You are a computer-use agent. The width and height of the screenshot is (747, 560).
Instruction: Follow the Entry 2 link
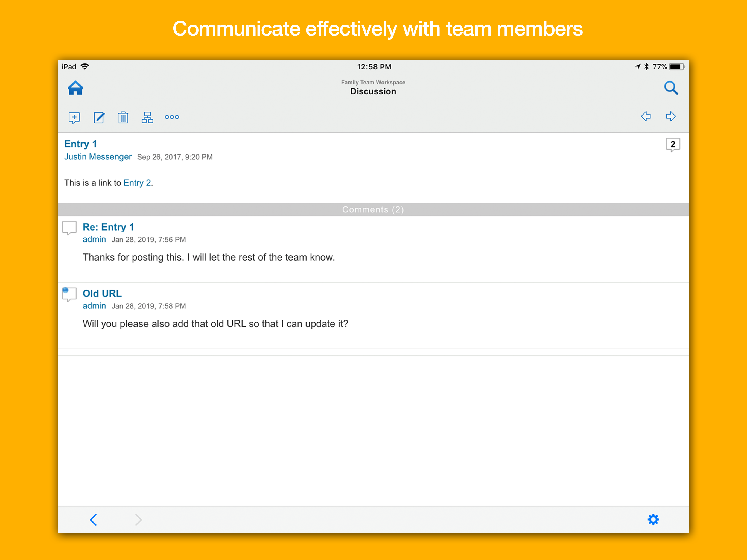pyautogui.click(x=137, y=183)
